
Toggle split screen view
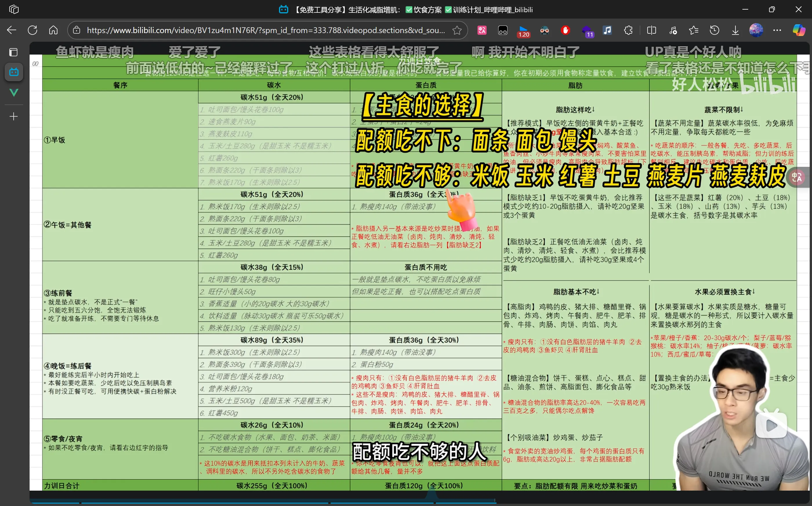(651, 30)
